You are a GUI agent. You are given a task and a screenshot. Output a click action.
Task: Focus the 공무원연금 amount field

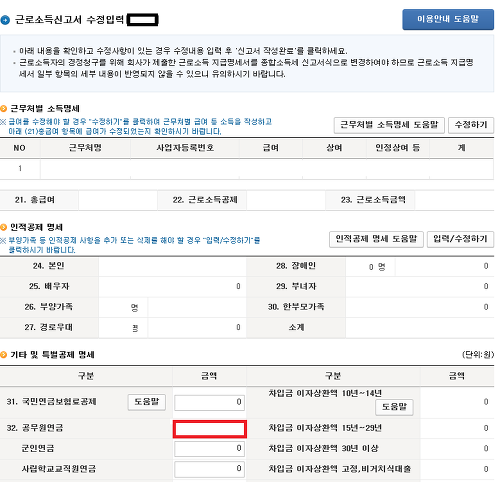click(x=210, y=429)
